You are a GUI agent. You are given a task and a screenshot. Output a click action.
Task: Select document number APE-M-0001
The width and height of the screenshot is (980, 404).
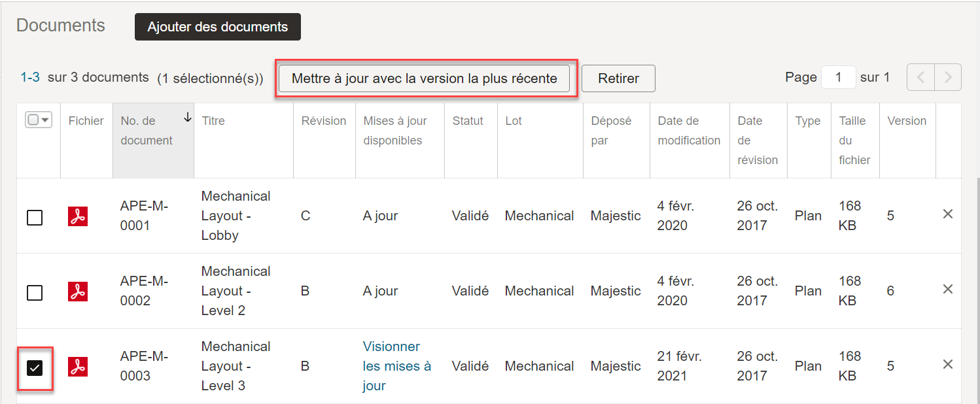click(144, 216)
